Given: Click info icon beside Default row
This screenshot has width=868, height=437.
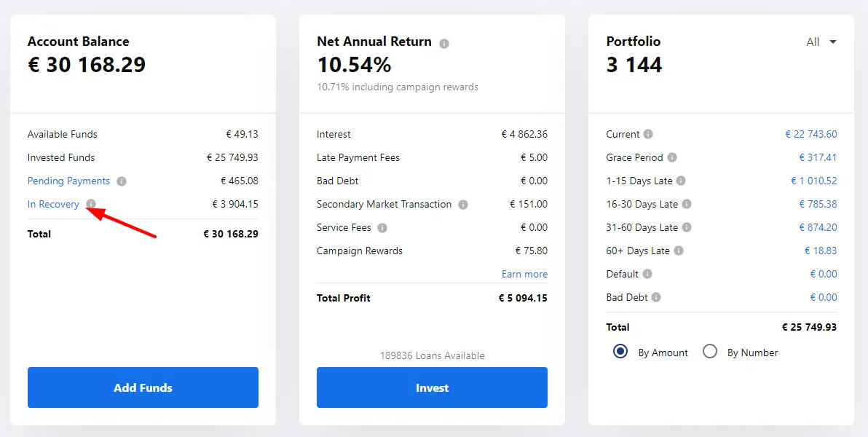Looking at the screenshot, I should click(647, 274).
